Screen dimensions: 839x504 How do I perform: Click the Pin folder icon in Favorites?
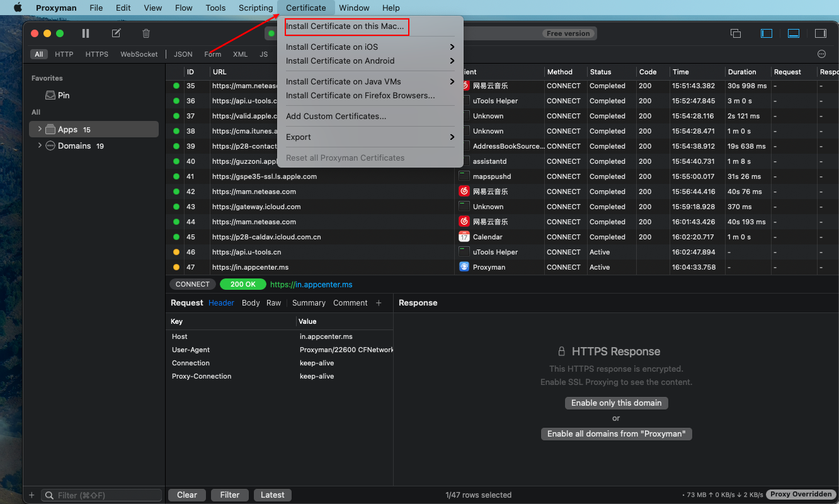coord(50,95)
